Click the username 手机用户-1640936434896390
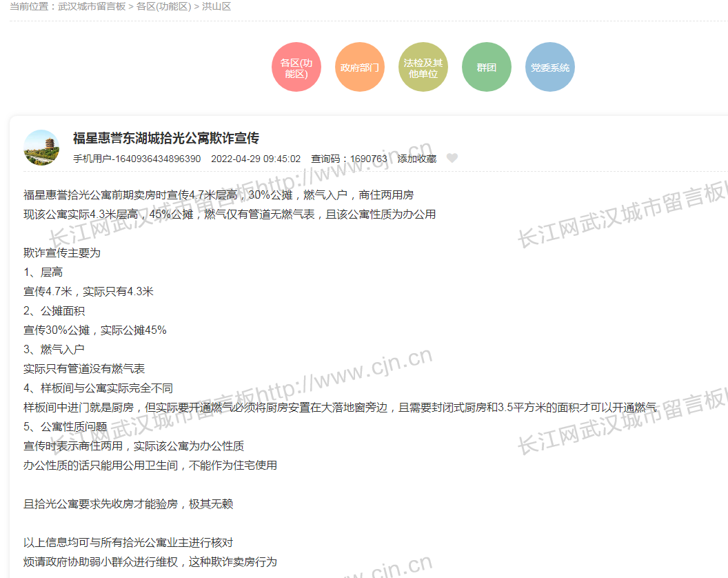 (137, 159)
